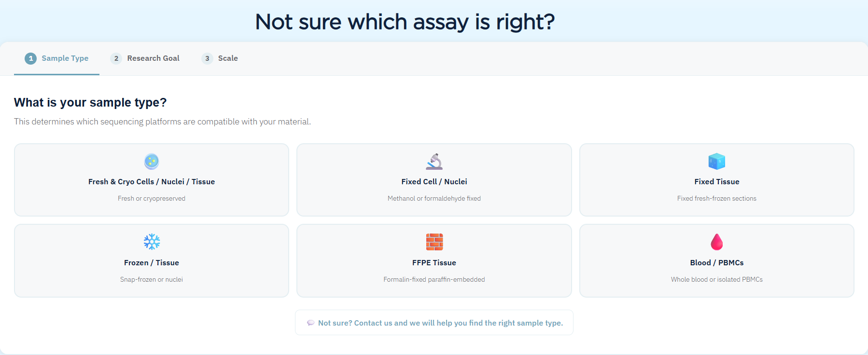Select the Fixed Tissue sample card
The image size is (868, 355).
pyautogui.click(x=716, y=180)
